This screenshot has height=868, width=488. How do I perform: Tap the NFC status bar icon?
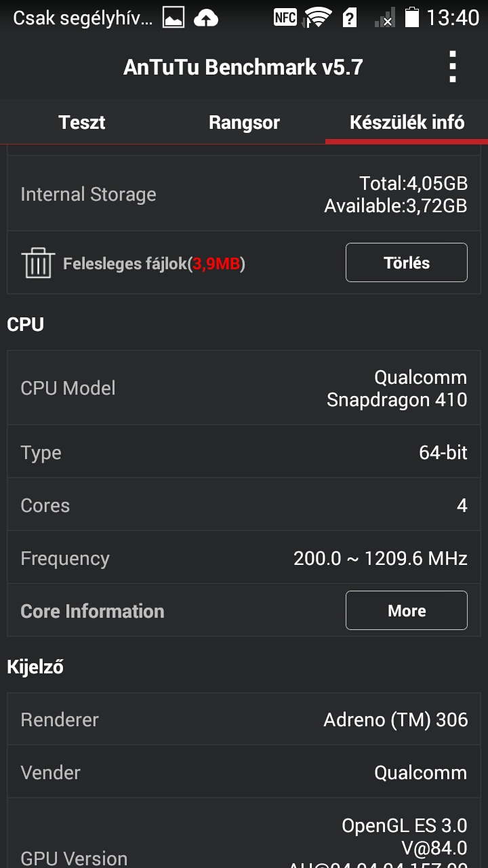pos(285,18)
